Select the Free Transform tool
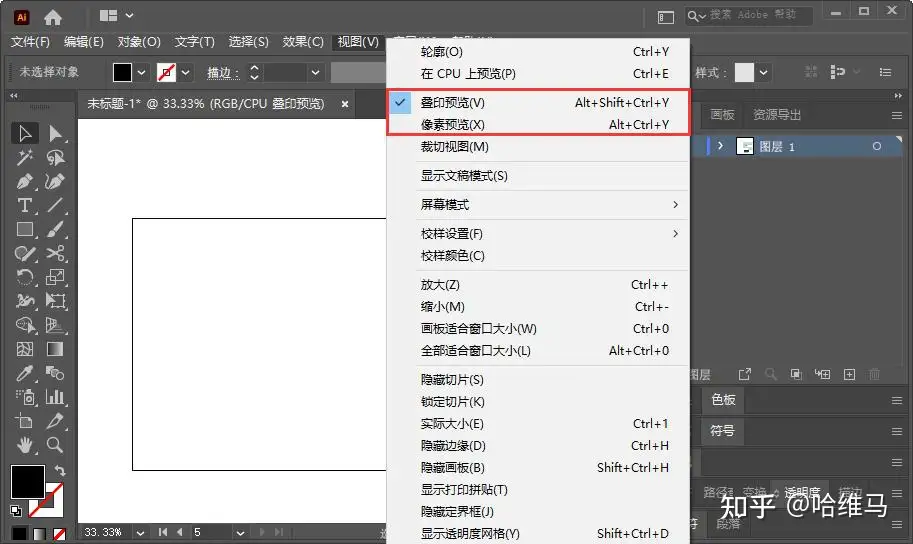The image size is (913, 544). tap(55, 301)
